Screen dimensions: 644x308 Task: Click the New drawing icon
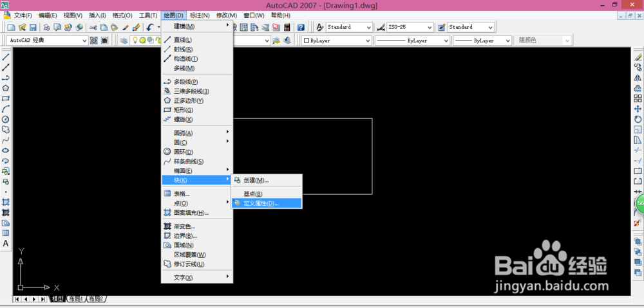coord(11,28)
